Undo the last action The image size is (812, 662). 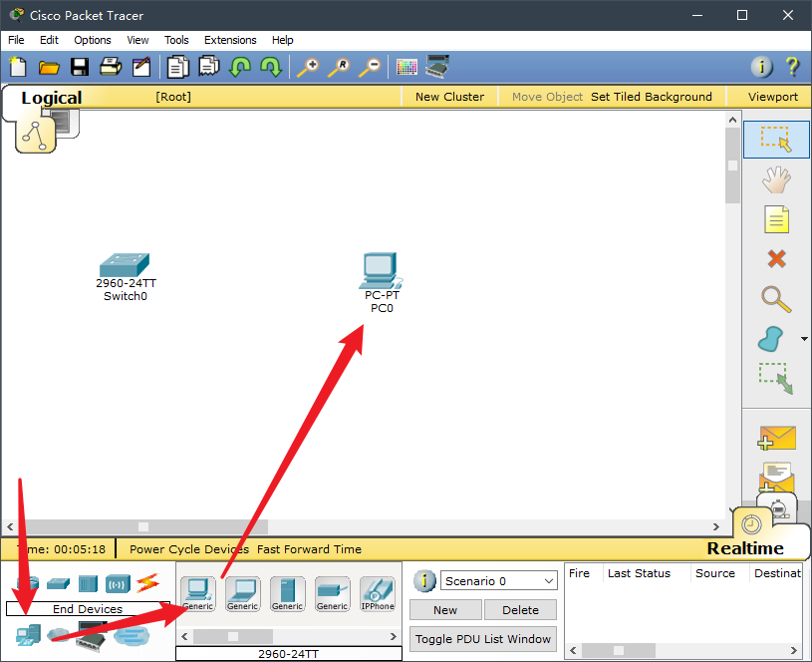240,67
